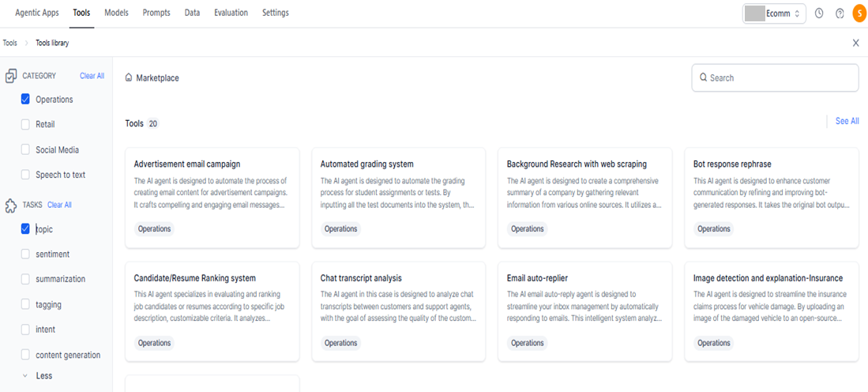This screenshot has width=868, height=392.
Task: Collapse task list with Less chevron
Action: pyautogui.click(x=25, y=375)
